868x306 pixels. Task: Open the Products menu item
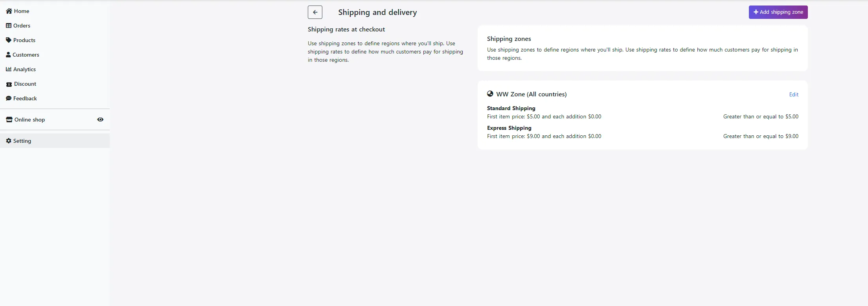24,40
